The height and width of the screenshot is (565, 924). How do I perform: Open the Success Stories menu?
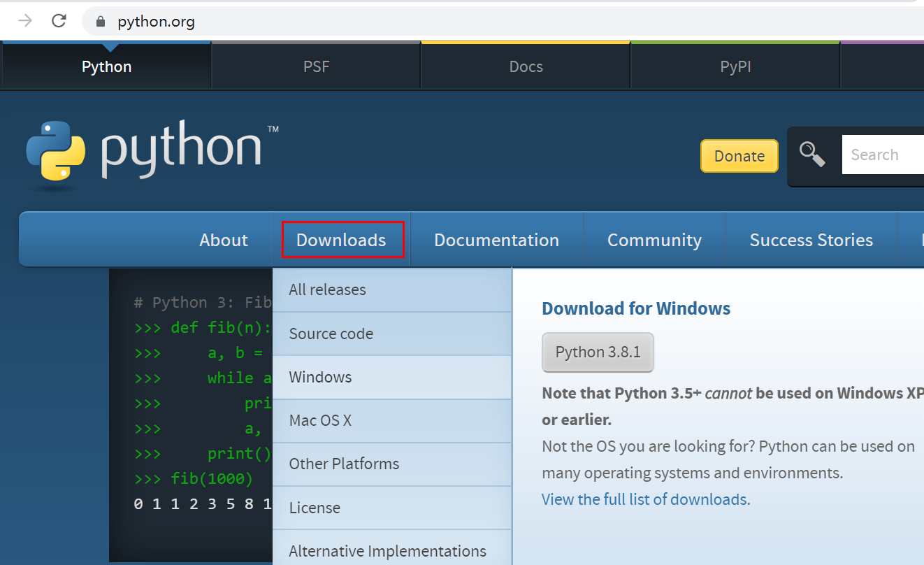pyautogui.click(x=811, y=240)
